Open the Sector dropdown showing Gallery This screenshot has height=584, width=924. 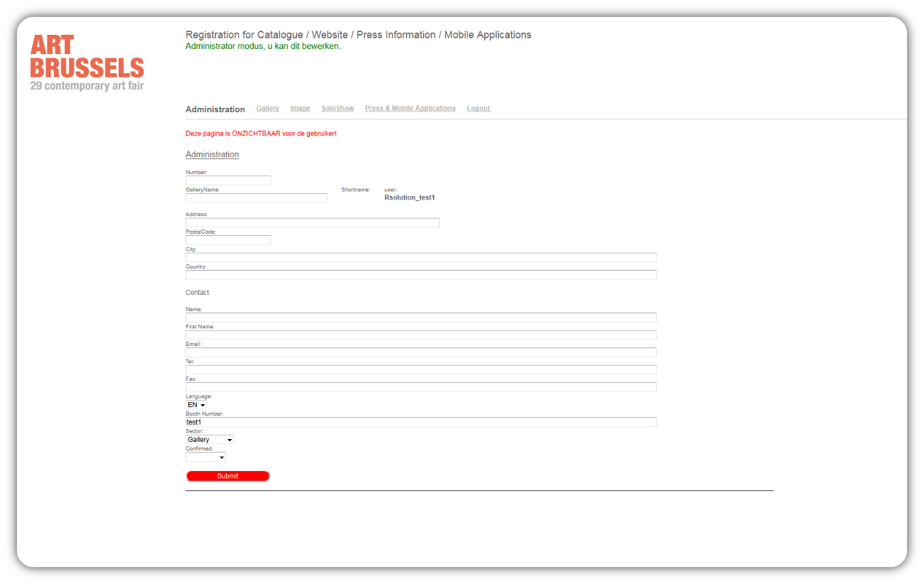[x=210, y=440]
